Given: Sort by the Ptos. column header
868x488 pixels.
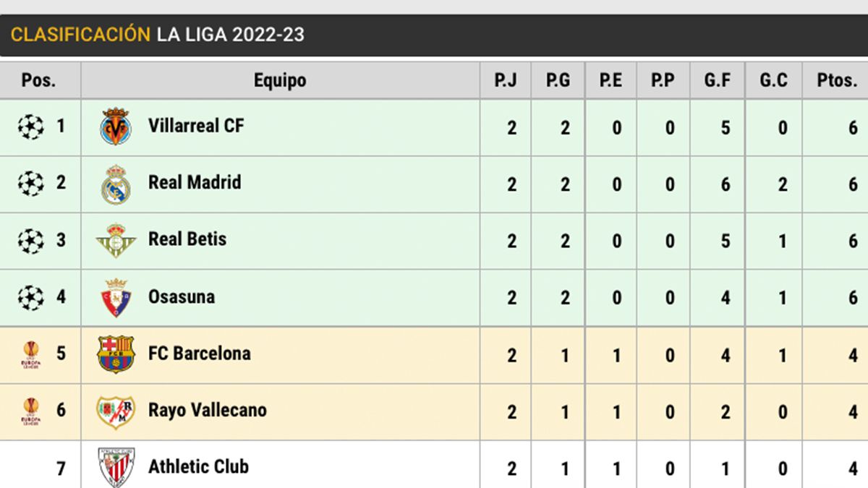Looking at the screenshot, I should tap(837, 80).
